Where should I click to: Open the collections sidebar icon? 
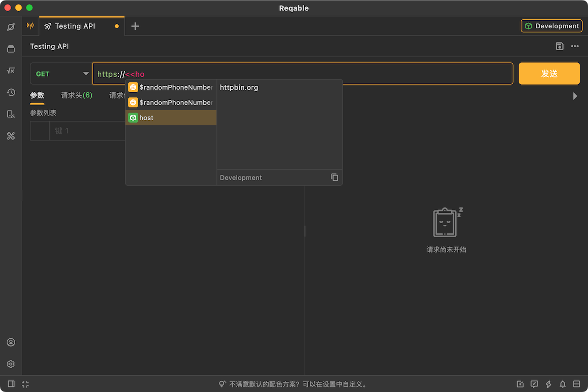(x=11, y=49)
